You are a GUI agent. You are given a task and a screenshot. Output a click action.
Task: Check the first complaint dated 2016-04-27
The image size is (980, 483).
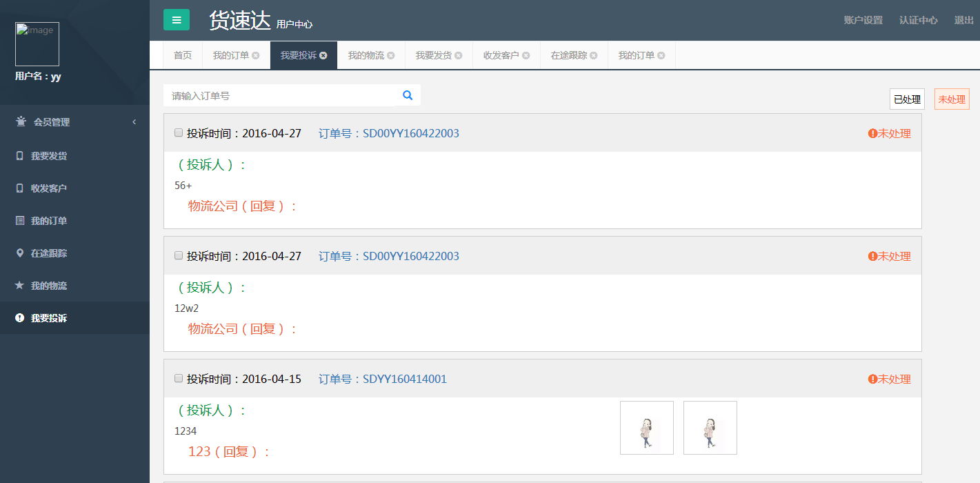(179, 132)
